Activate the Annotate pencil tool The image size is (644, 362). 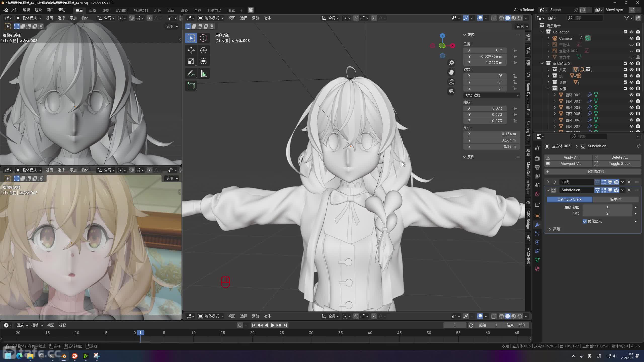pyautogui.click(x=191, y=74)
